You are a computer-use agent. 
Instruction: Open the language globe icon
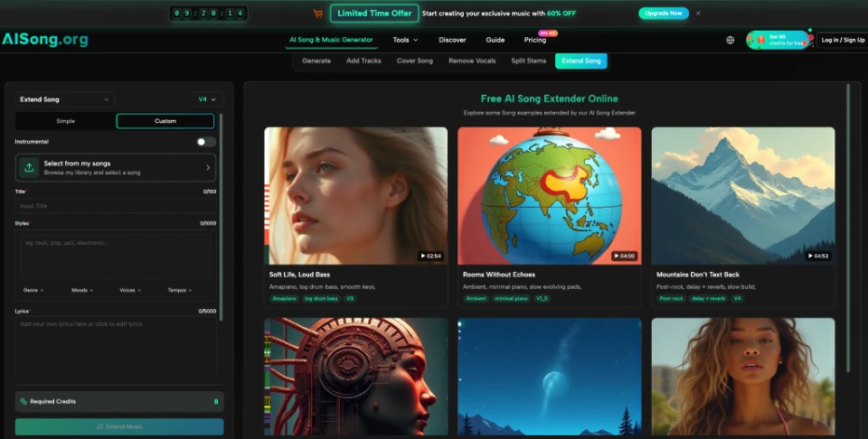click(731, 40)
